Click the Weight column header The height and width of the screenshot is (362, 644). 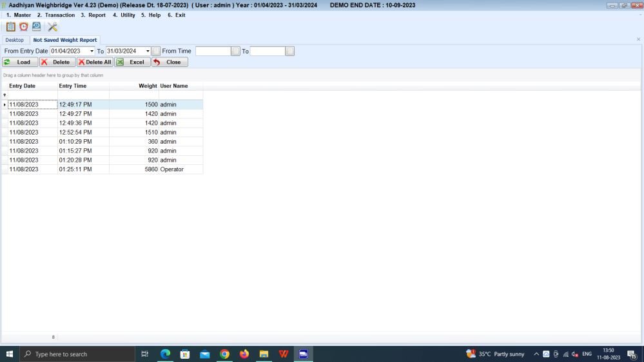tap(148, 86)
